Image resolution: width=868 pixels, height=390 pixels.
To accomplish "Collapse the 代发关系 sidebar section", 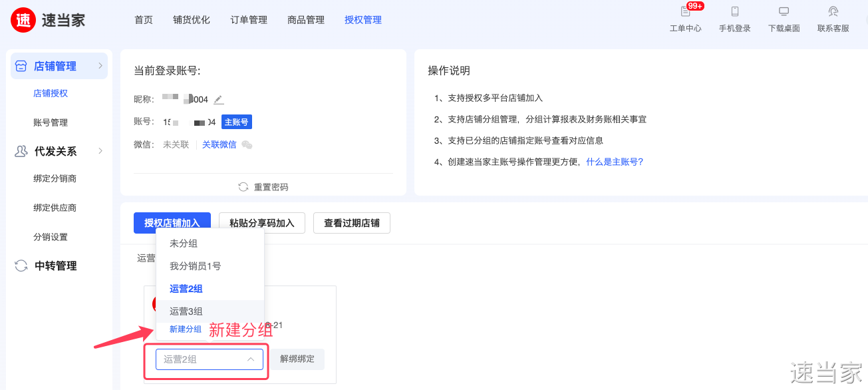I will [x=100, y=151].
